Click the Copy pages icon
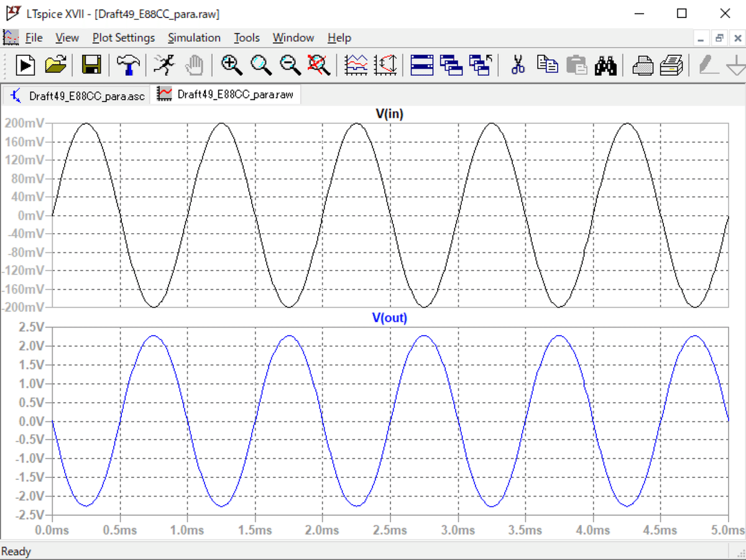The image size is (746, 560). click(547, 64)
